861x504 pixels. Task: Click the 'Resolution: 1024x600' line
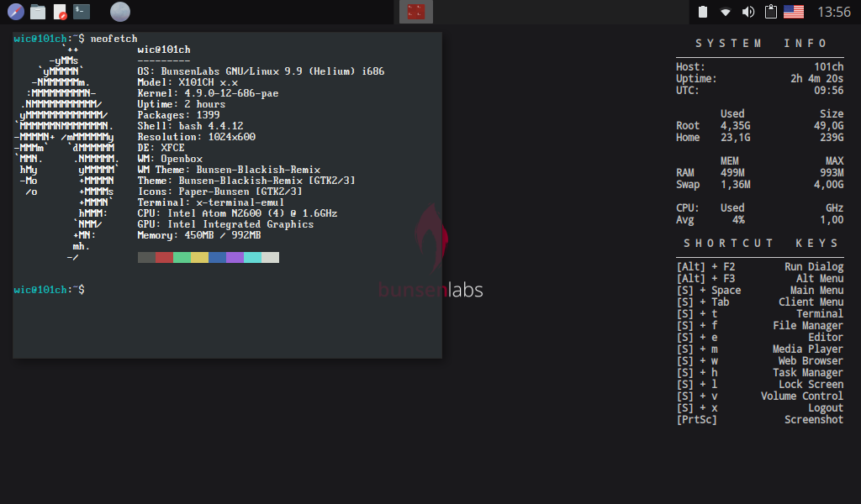click(197, 137)
